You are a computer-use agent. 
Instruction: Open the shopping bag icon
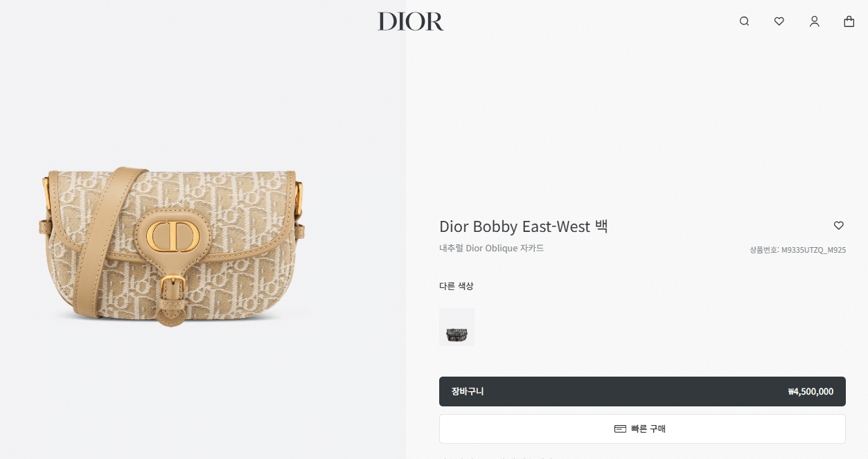click(x=849, y=21)
